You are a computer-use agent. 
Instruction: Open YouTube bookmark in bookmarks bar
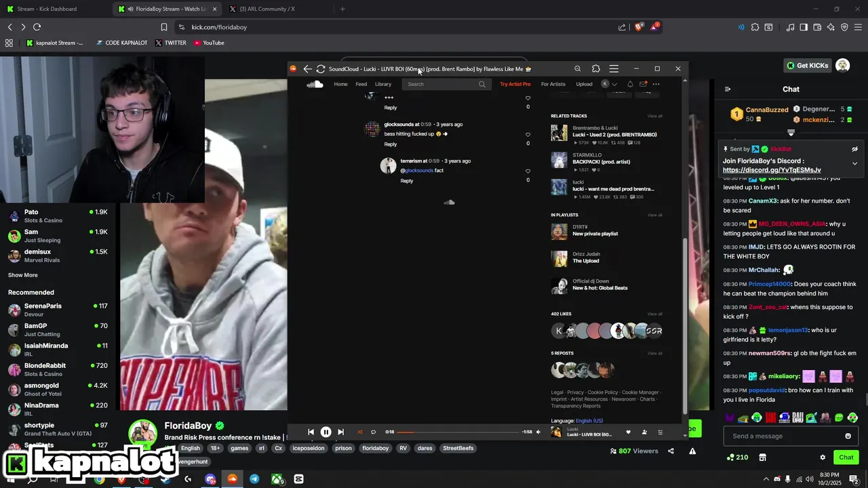click(x=209, y=43)
